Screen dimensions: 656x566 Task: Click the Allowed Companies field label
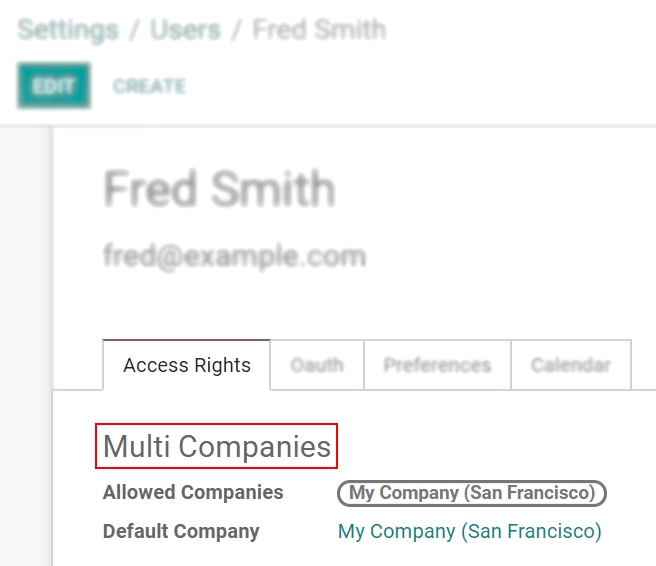click(x=193, y=493)
